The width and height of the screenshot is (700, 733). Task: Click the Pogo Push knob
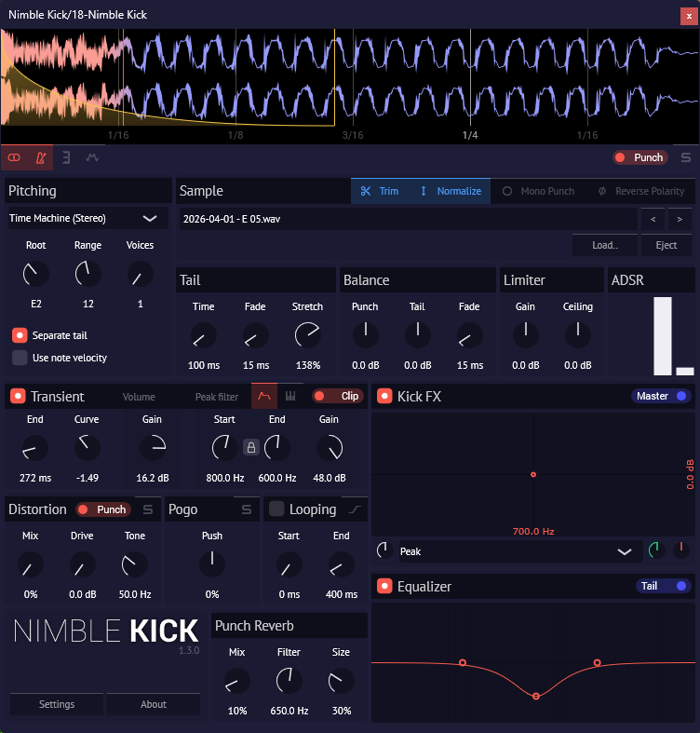[212, 564]
